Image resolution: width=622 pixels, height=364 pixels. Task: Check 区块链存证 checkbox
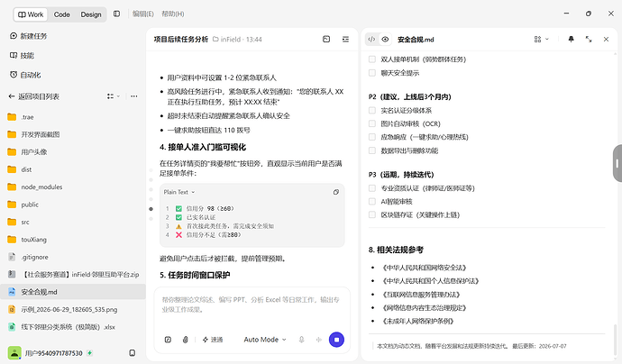372,215
